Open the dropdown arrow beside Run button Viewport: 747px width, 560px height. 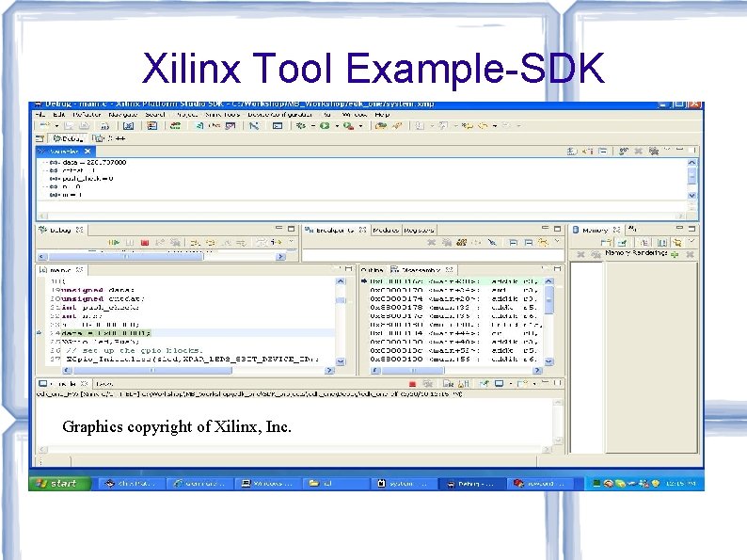click(337, 126)
